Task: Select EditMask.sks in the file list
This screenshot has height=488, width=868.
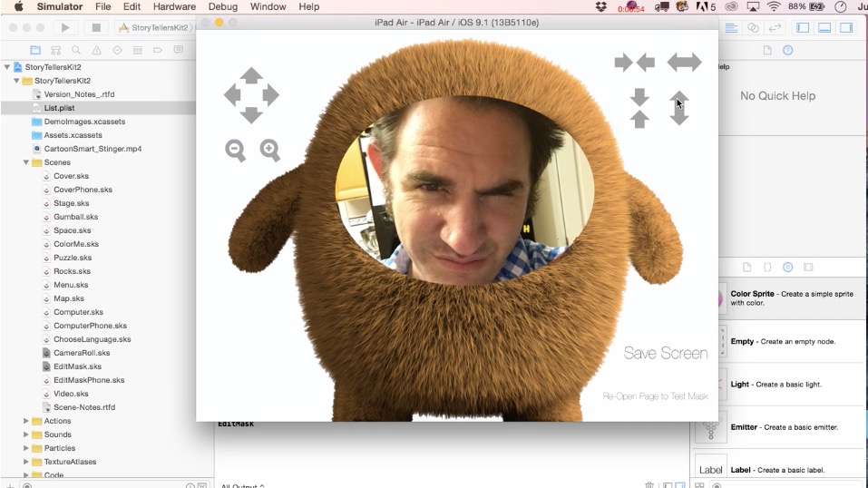Action: pos(77,366)
